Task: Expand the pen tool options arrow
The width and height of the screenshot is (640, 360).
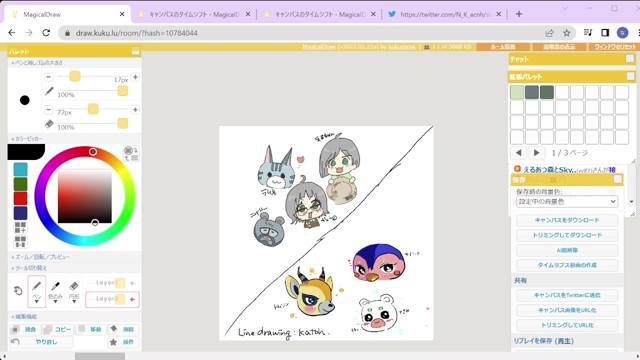Action: (x=36, y=302)
